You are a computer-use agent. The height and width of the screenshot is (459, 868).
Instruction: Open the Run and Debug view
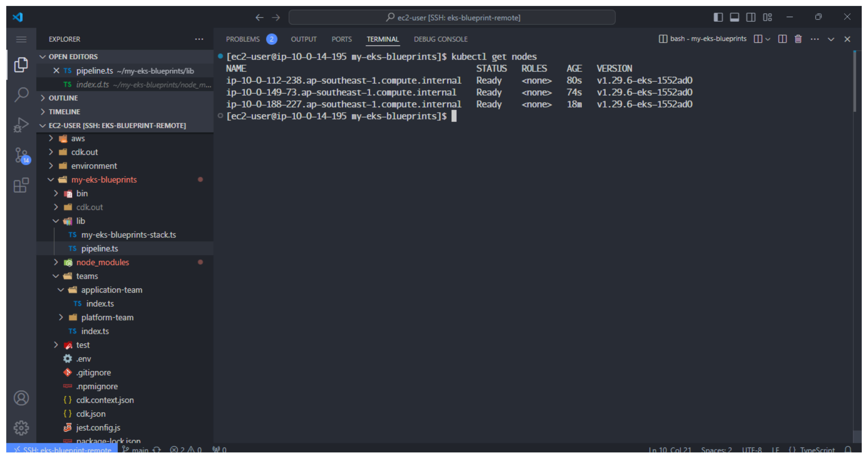pyautogui.click(x=21, y=125)
